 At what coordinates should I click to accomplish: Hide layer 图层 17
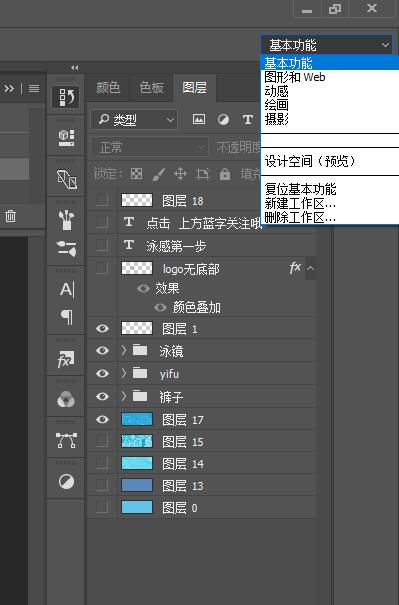click(102, 419)
